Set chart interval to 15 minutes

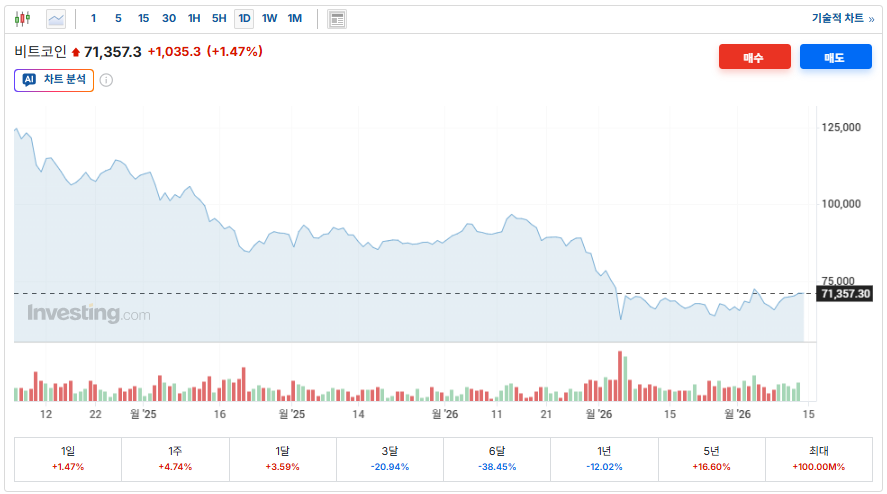click(x=143, y=18)
